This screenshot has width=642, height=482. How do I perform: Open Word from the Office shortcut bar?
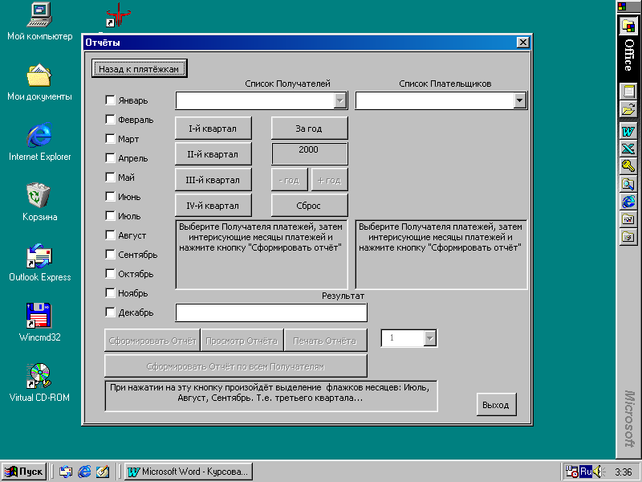628,130
